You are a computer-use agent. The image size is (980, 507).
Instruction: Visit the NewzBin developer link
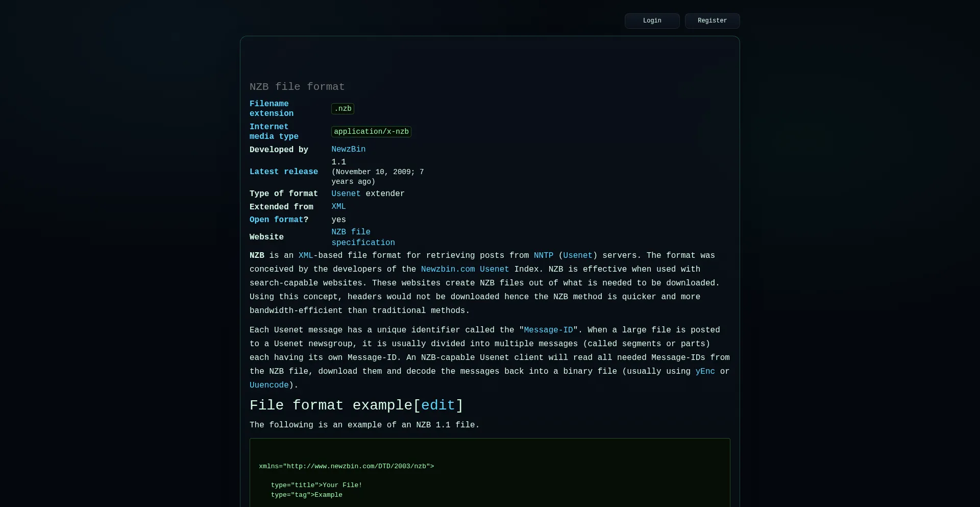pyautogui.click(x=349, y=150)
